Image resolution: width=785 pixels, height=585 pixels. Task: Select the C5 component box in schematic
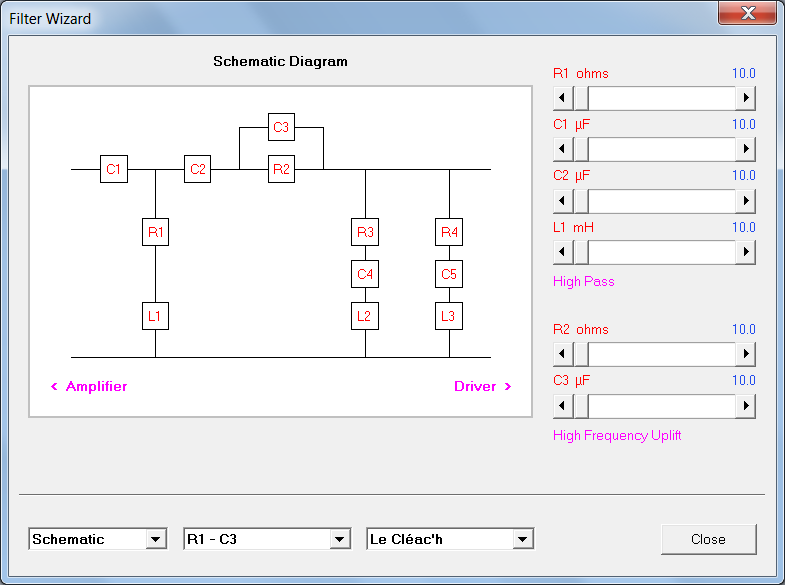(449, 274)
